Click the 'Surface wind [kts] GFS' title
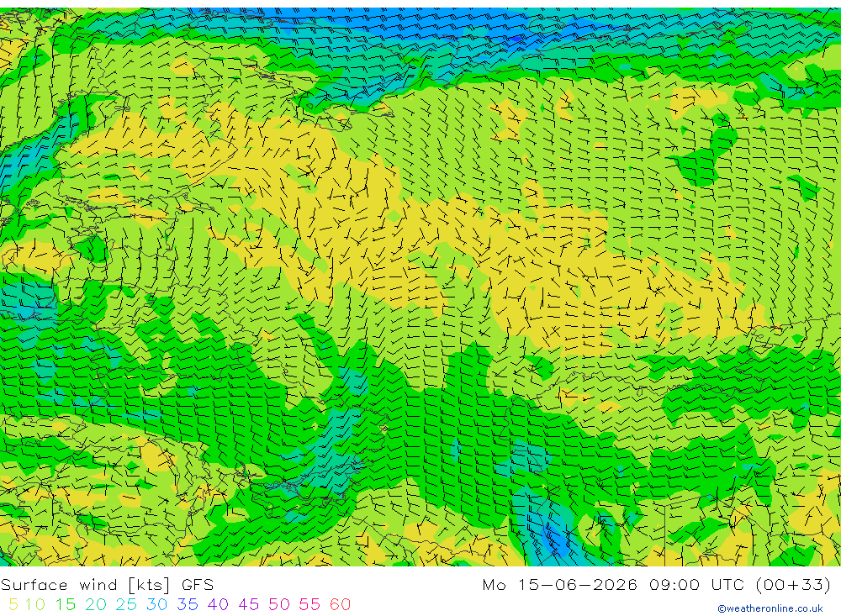The height and width of the screenshot is (616, 841). point(108,584)
